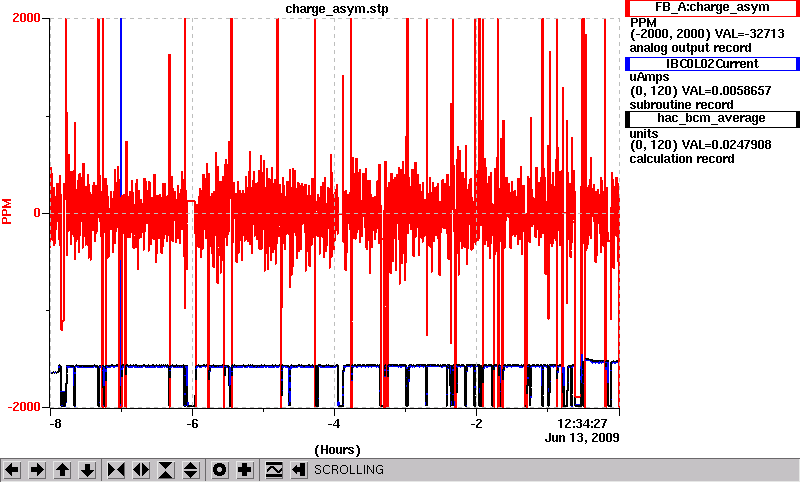Click the plus icon in the toolbar
Image resolution: width=800 pixels, height=482 pixels.
tap(245, 470)
